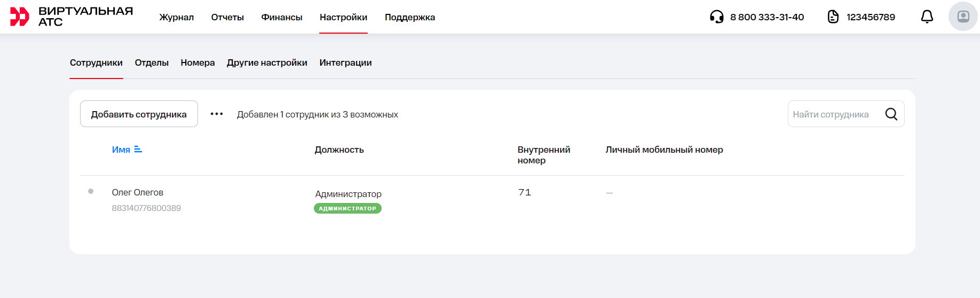
Task: Open the Журнал menu item
Action: point(176,17)
